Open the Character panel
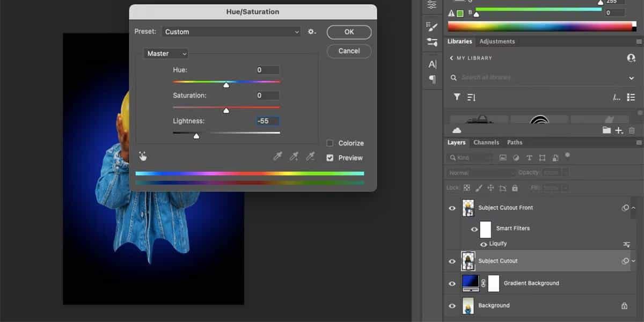644x322 pixels. tap(432, 64)
